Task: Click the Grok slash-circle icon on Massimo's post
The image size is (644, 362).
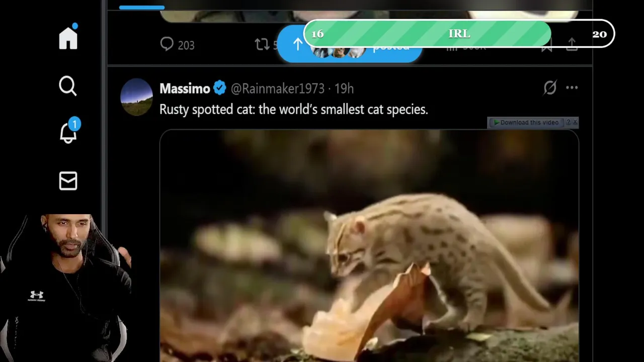Action: point(550,87)
